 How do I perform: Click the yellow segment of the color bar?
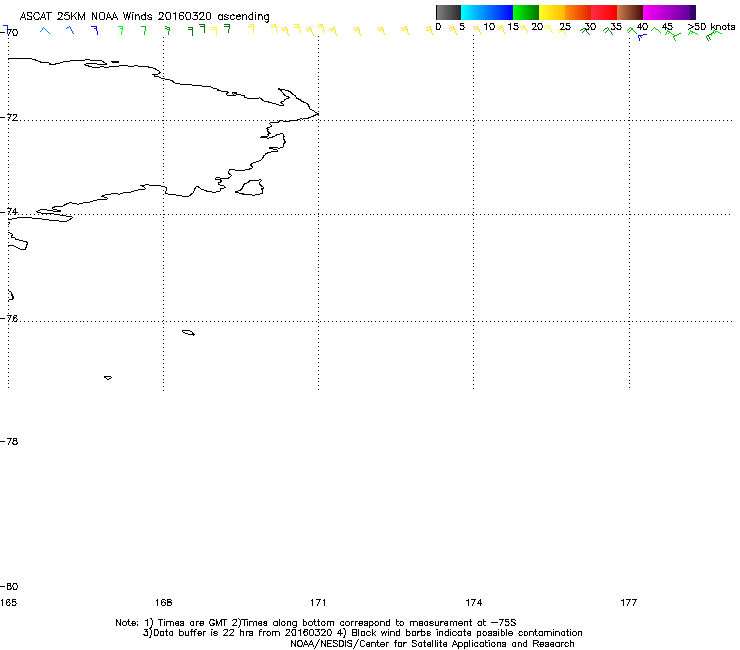coord(552,12)
